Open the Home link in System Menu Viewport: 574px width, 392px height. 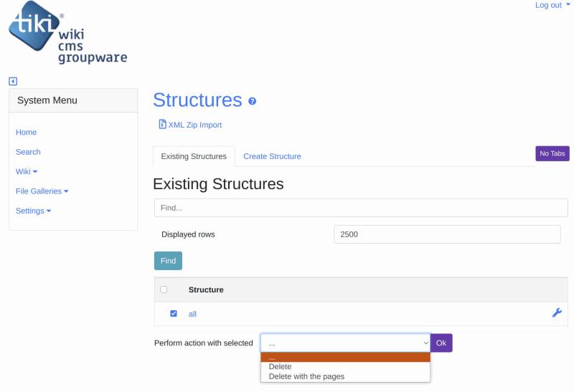[x=26, y=133]
